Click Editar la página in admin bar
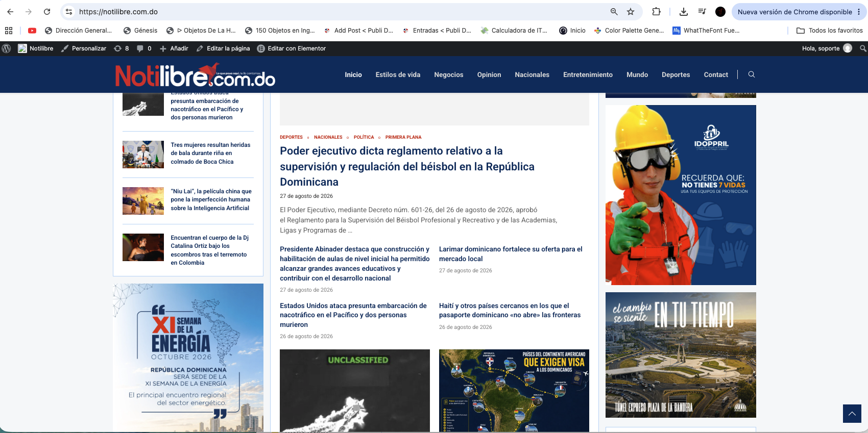Viewport: 868px width, 433px height. [223, 48]
